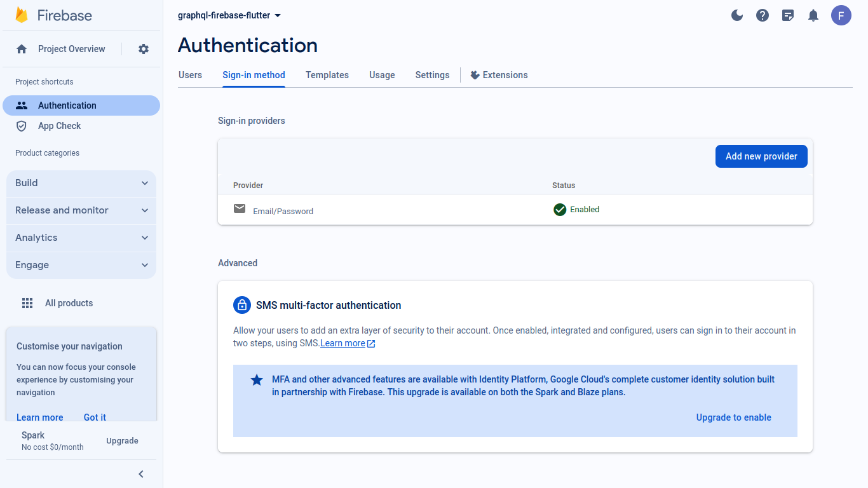This screenshot has width=868, height=488.
Task: Click Add new provider button
Action: click(x=761, y=156)
